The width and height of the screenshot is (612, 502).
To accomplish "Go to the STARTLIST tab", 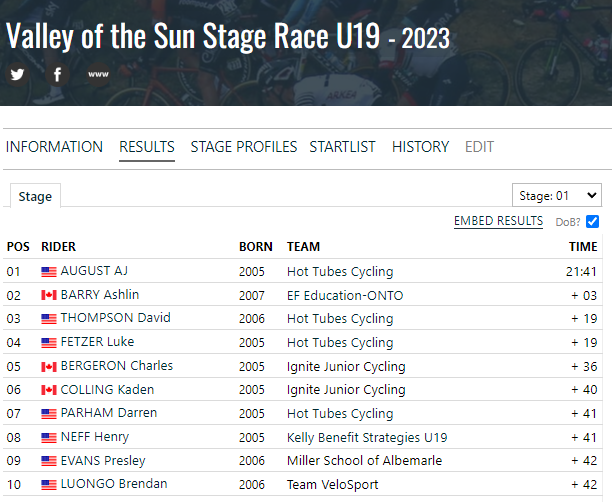I will coord(342,147).
